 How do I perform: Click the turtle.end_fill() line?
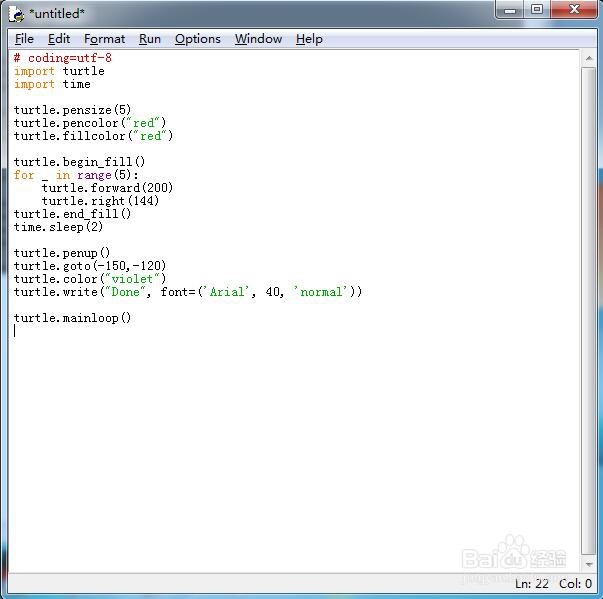[73, 214]
